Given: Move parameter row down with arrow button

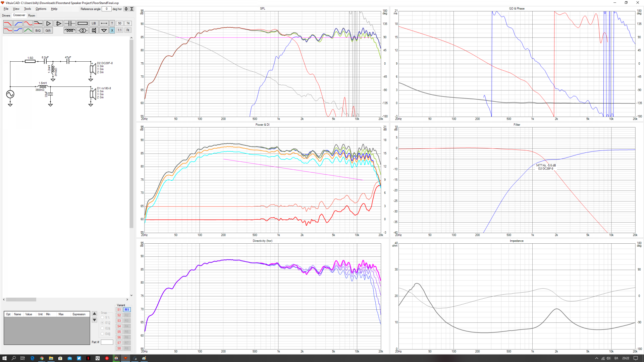Looking at the screenshot, I should click(95, 320).
